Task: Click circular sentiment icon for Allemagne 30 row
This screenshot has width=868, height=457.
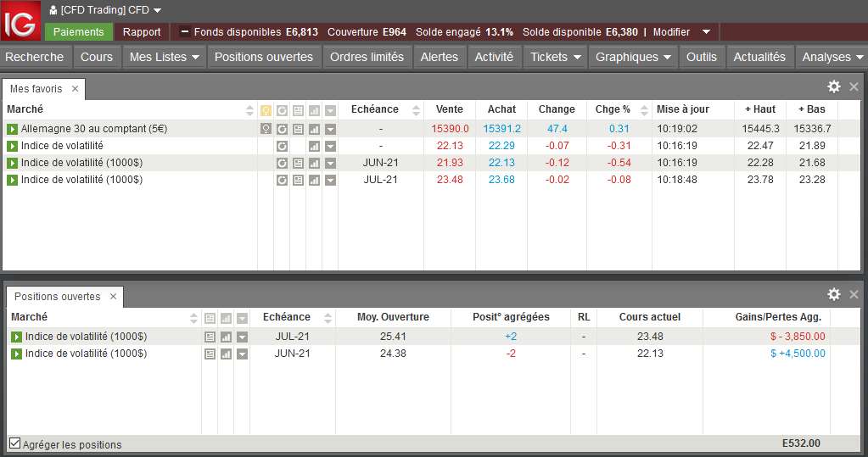Action: pyautogui.click(x=282, y=129)
